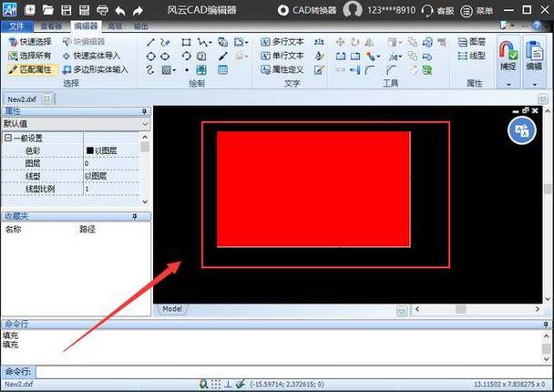Viewport: 554px width, 392px height.
Task: Switch to the 输出 ribbon tab
Action: pyautogui.click(x=141, y=26)
